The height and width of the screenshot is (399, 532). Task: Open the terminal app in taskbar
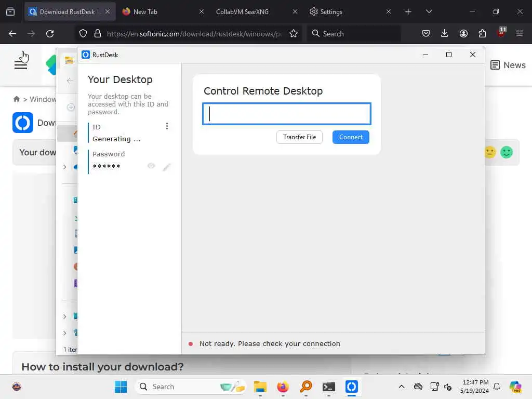tap(329, 387)
